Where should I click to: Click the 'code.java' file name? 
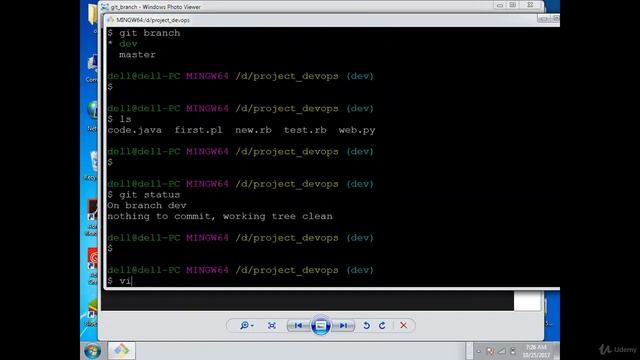[x=134, y=130]
